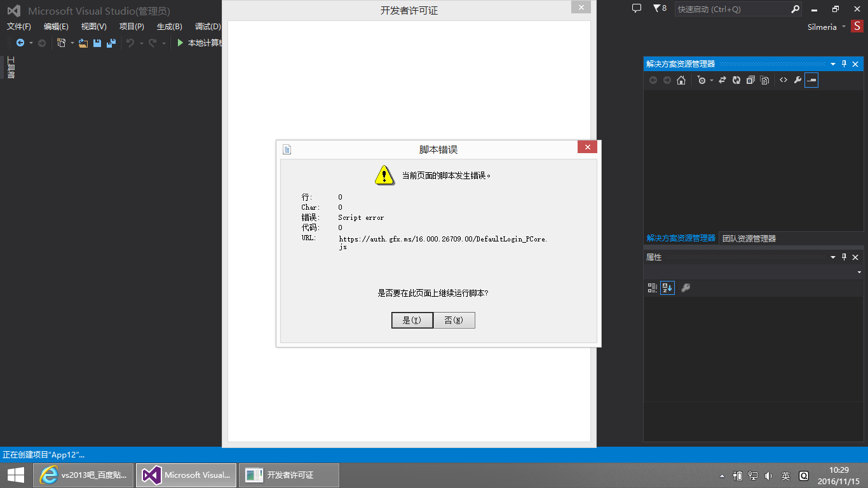Viewport: 868px width, 488px height.
Task: Open the taskbar clock showing 10:29
Action: point(838,475)
